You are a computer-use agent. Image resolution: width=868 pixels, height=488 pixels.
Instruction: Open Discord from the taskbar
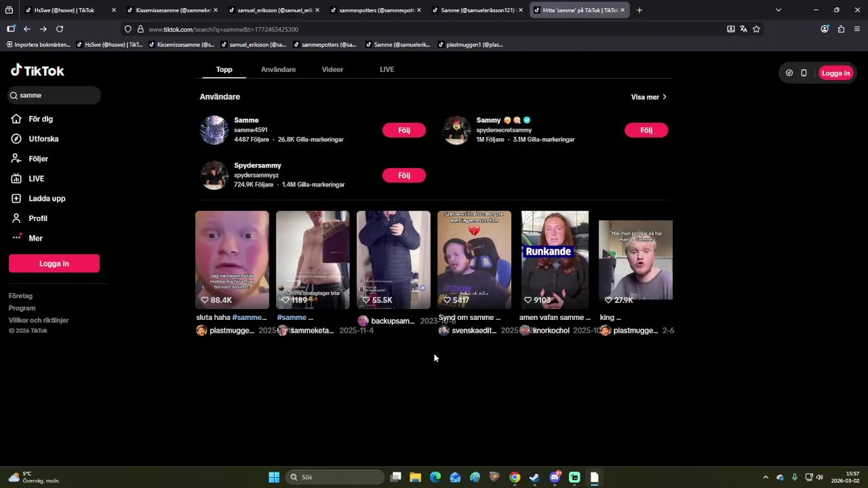[555, 477]
